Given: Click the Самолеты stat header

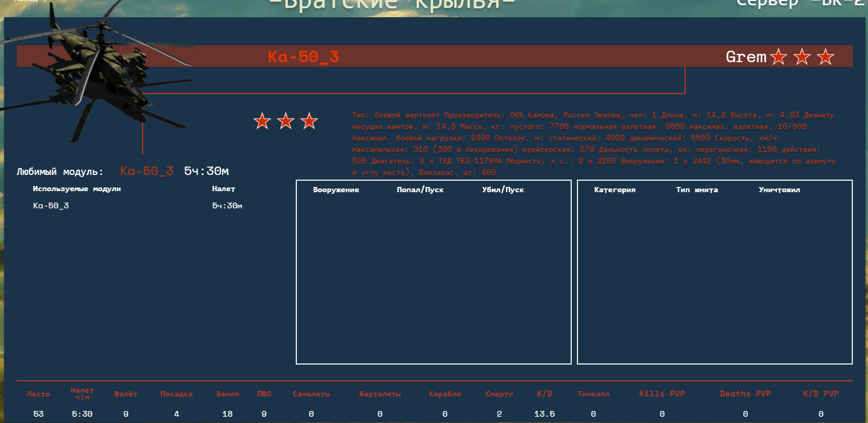Looking at the screenshot, I should click(311, 394).
